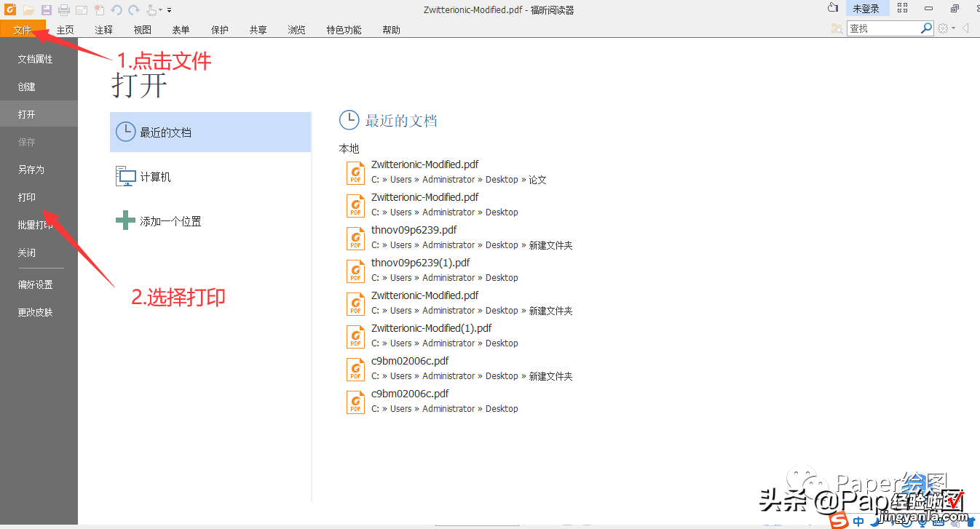Click the 未登录 login button

[866, 9]
